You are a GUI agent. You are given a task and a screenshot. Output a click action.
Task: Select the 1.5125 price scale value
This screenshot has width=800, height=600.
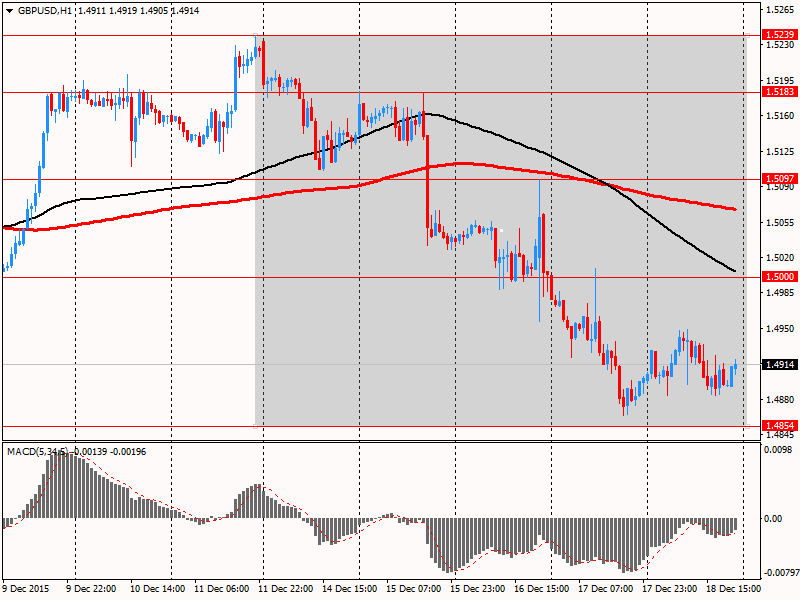[781, 152]
